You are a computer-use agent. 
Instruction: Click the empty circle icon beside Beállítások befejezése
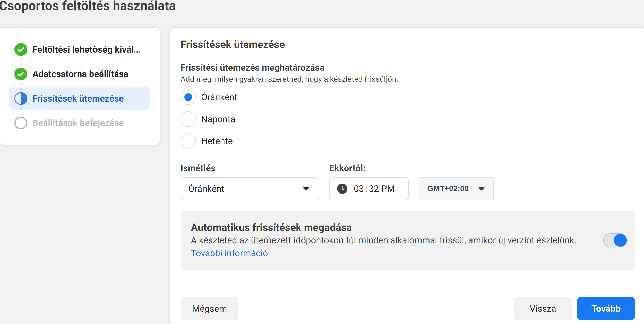pyautogui.click(x=21, y=123)
